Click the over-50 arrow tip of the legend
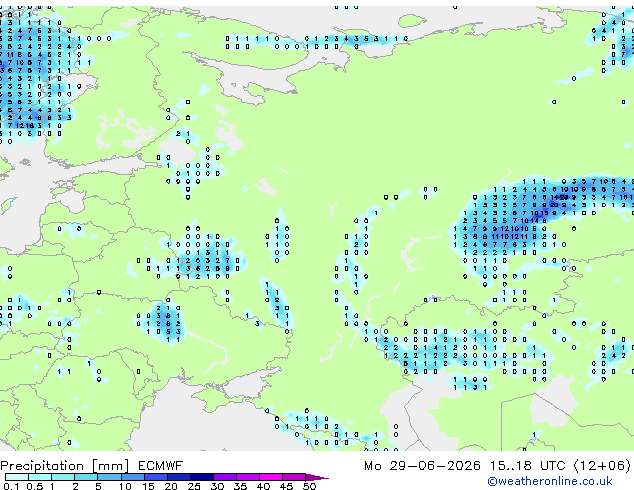 (317, 477)
